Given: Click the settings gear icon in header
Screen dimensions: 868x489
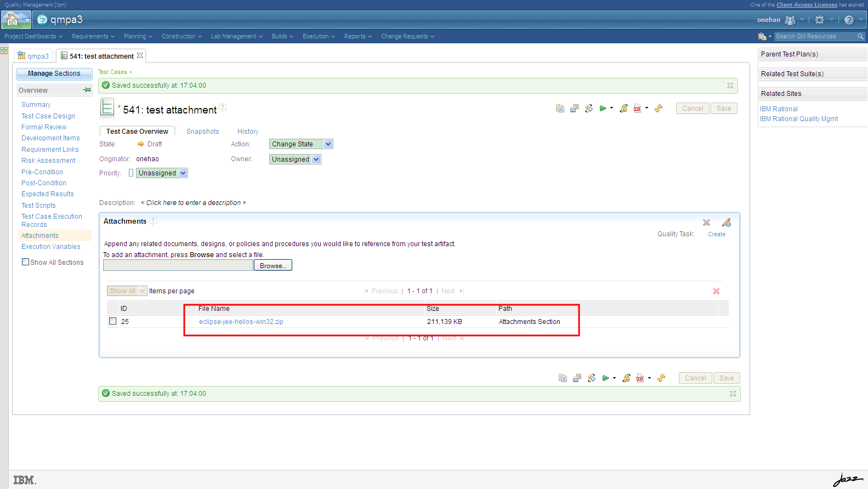Looking at the screenshot, I should tap(819, 20).
